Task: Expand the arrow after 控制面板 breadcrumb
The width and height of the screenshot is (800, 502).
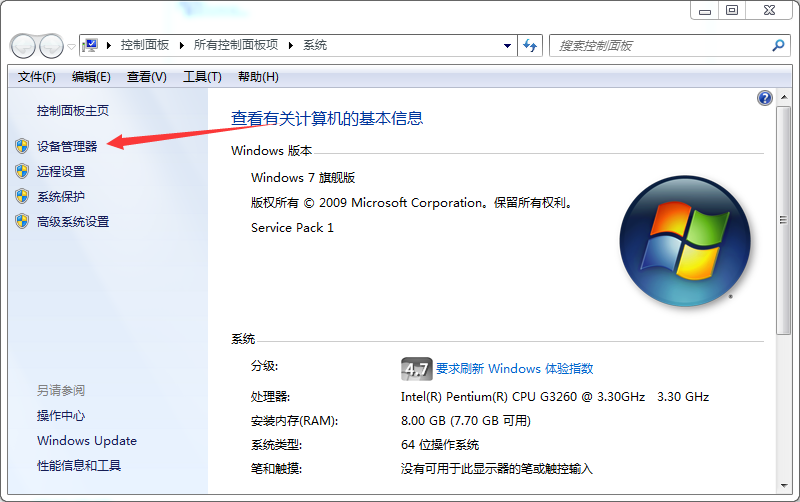Action: click(182, 45)
